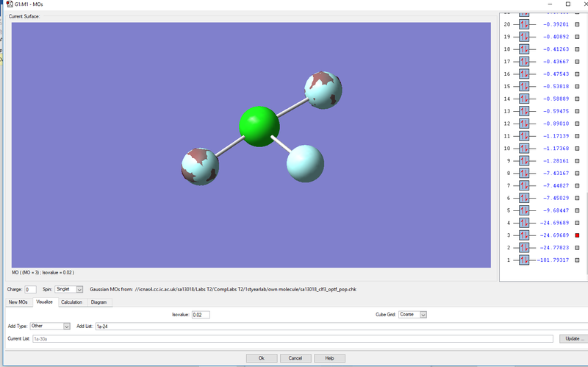Switch to the Calculation tab
The height and width of the screenshot is (367, 588).
pos(71,302)
